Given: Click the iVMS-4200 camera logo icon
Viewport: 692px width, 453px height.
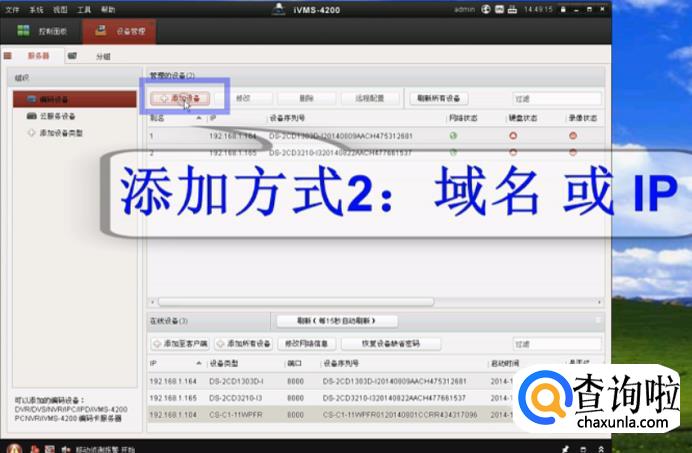Looking at the screenshot, I should point(278,9).
